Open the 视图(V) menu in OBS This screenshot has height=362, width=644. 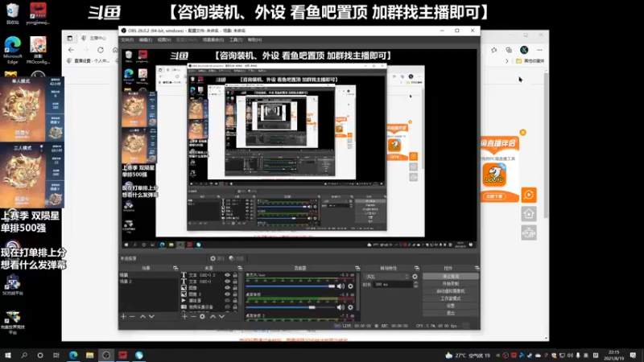[x=164, y=39]
